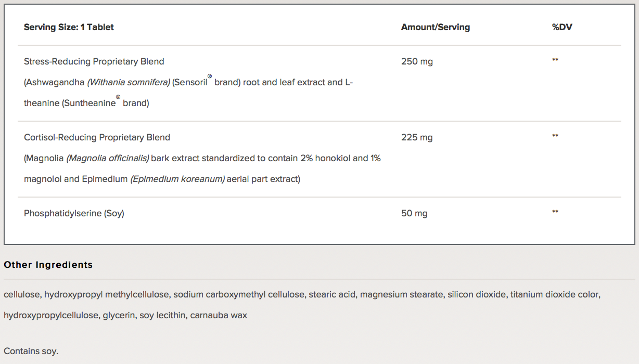Click the footnote asterisks in the Phosphatidylserine row
Image resolution: width=639 pixels, height=364 pixels.
tap(555, 212)
